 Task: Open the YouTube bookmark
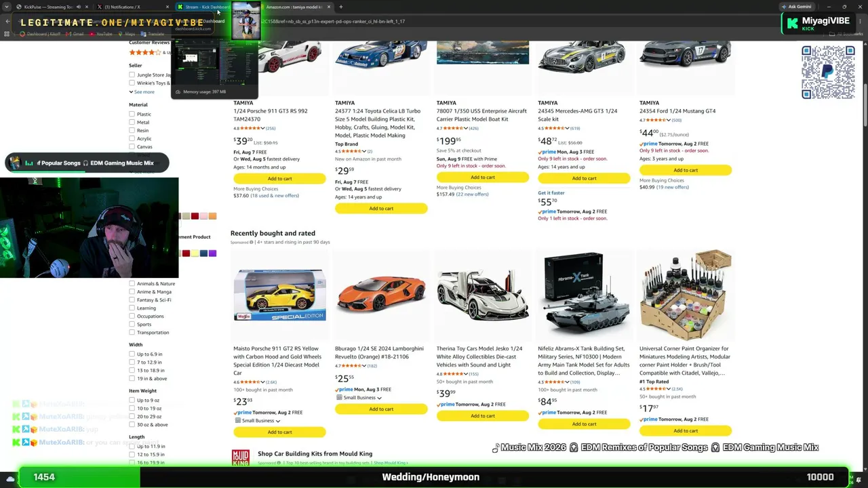click(102, 33)
